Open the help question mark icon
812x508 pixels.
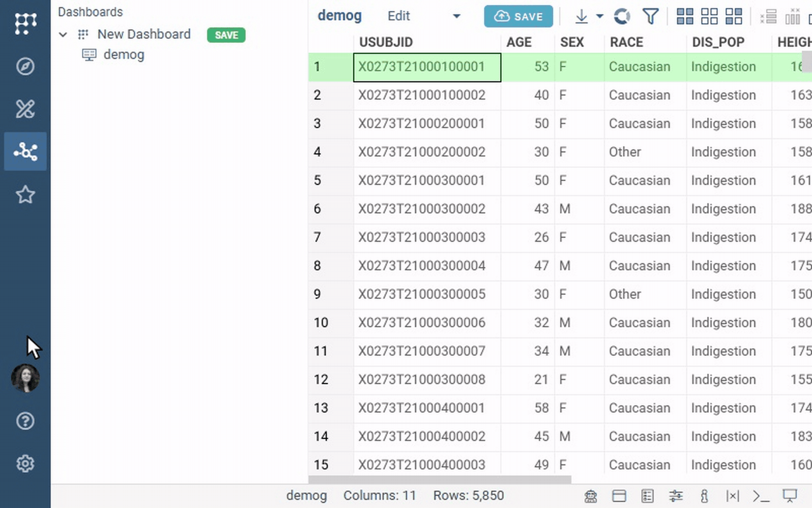[25, 421]
